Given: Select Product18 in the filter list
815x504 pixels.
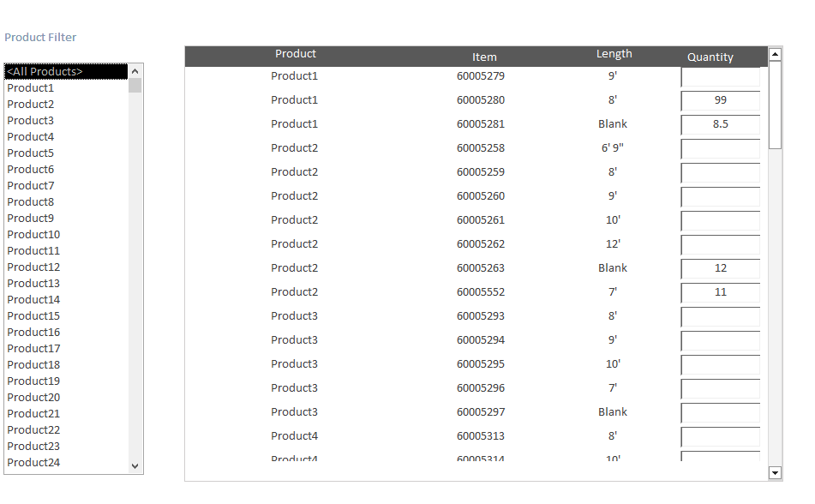Looking at the screenshot, I should (x=33, y=365).
